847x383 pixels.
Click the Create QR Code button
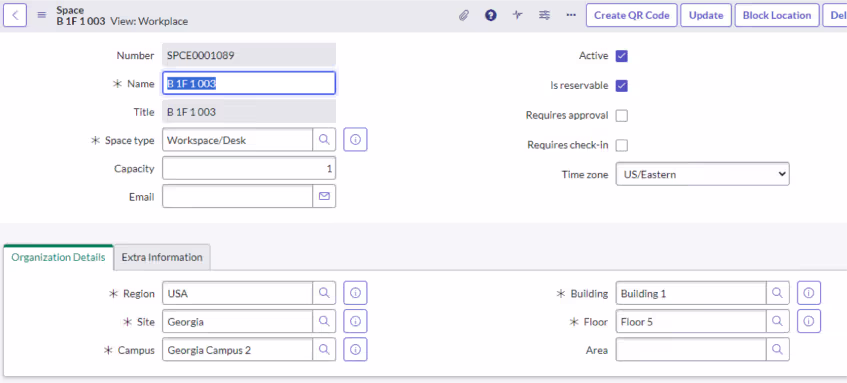[631, 15]
